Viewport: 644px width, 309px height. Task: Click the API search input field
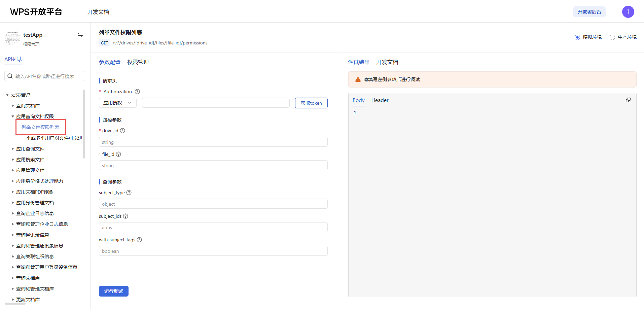click(x=47, y=76)
